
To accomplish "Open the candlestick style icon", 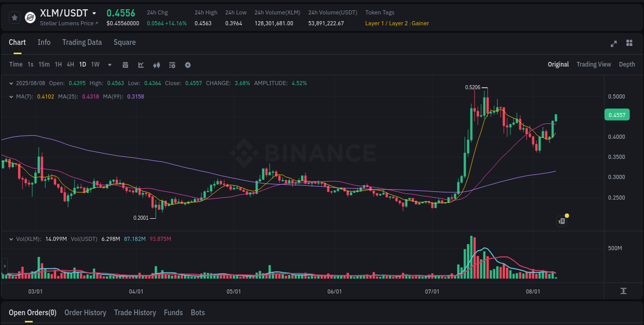I will (x=156, y=64).
